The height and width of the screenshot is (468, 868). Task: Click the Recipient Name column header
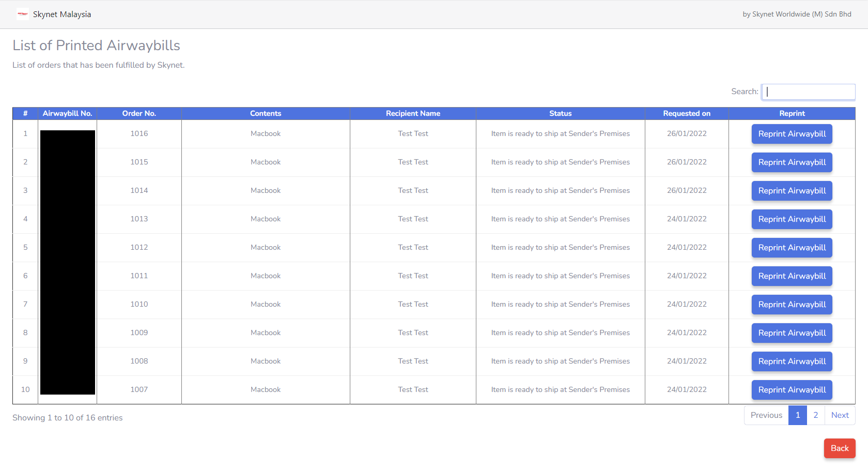coord(413,113)
